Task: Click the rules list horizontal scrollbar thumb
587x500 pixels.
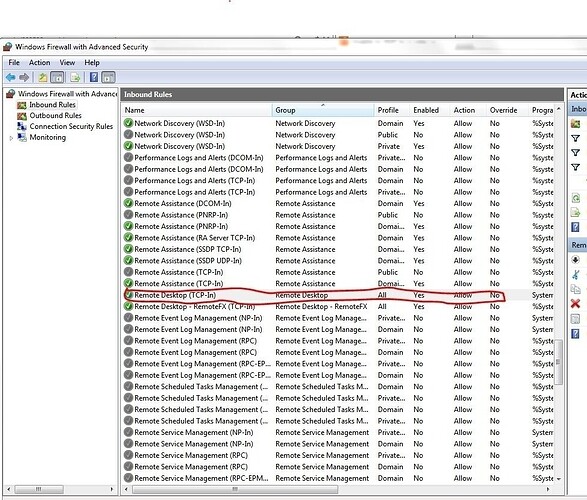Action: (235, 489)
